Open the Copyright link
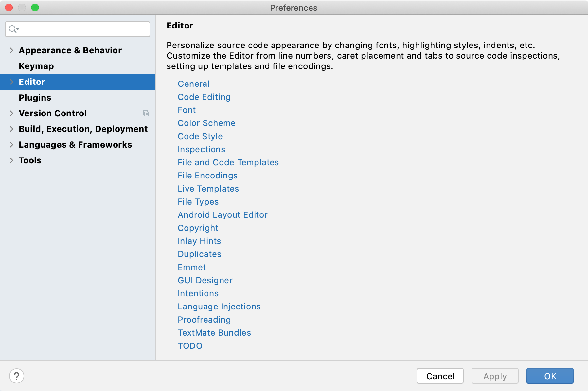 point(198,228)
